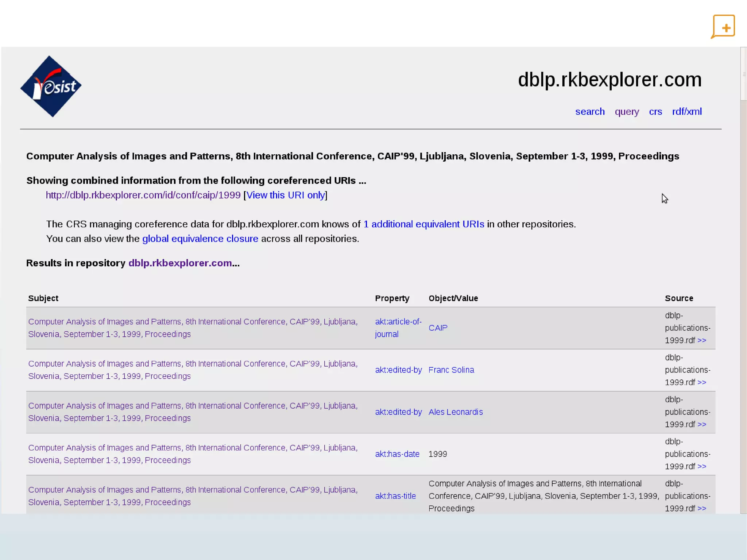View the global equivalence closure link
Image resolution: width=747 pixels, height=560 pixels.
[x=200, y=239]
